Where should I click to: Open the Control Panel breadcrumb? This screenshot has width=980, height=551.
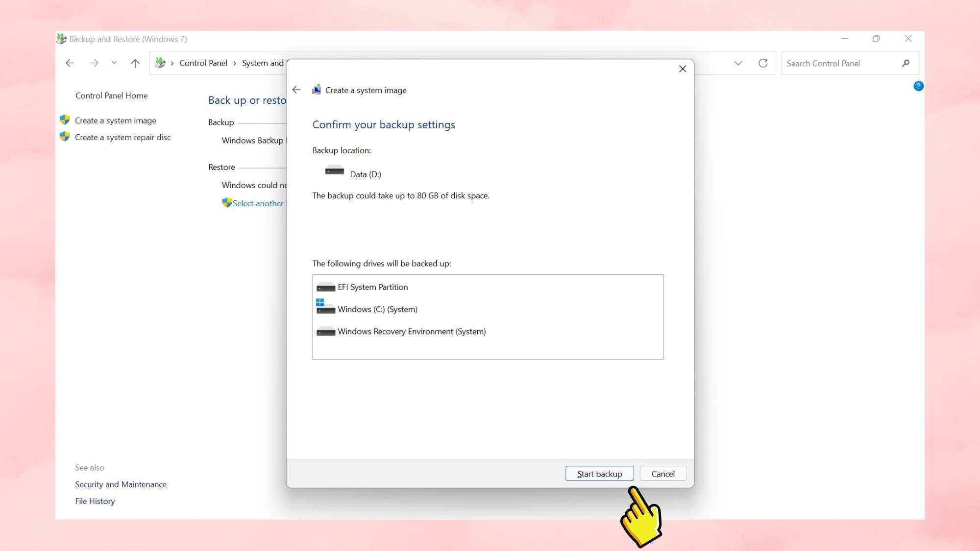coord(203,63)
